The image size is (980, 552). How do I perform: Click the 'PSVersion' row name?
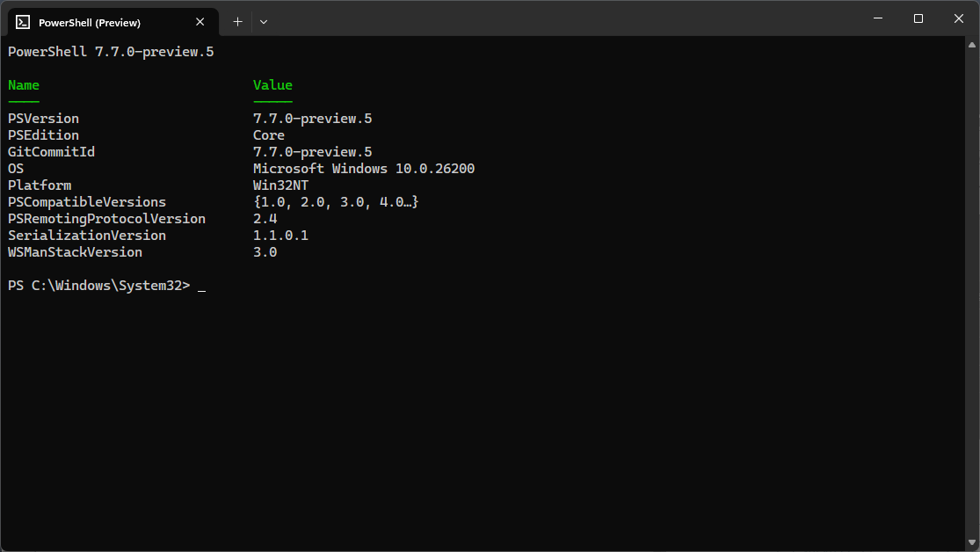pos(43,118)
